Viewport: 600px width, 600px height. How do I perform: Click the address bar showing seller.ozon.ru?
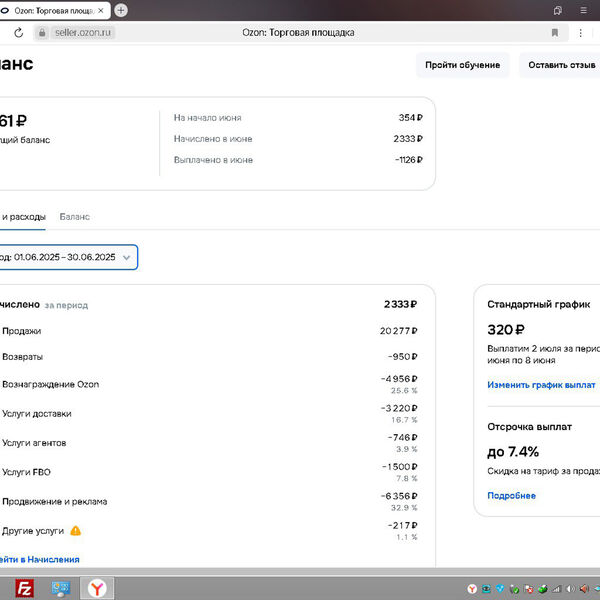pyautogui.click(x=298, y=32)
